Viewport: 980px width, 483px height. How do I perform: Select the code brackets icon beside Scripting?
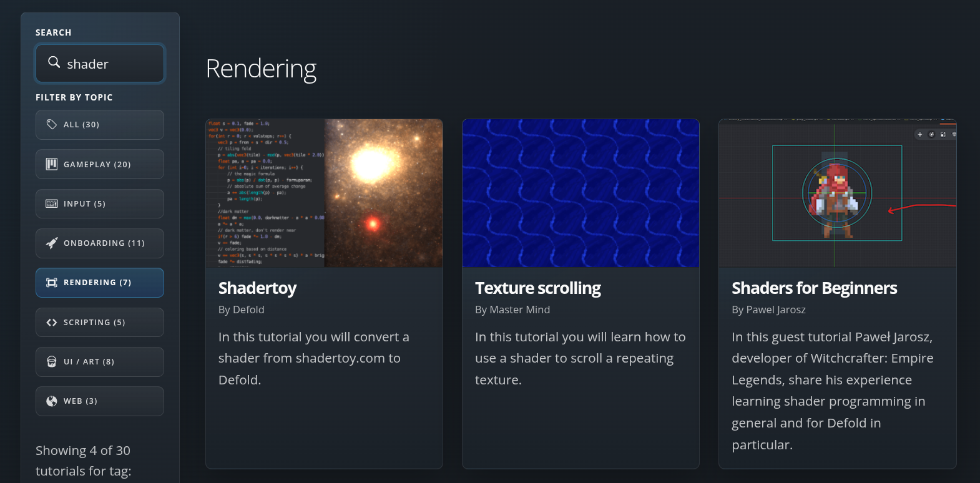pos(52,322)
